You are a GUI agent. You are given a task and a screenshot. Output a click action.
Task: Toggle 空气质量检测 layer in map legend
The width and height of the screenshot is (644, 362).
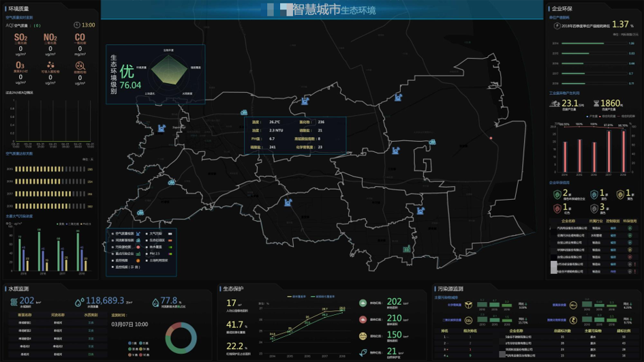point(125,234)
